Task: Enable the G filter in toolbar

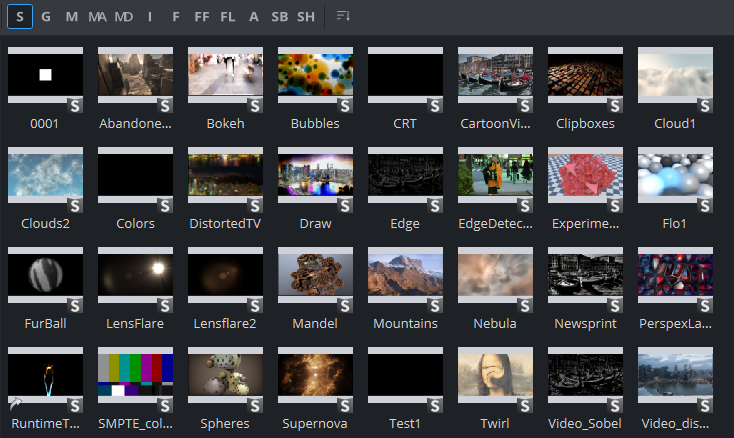Action: [x=46, y=16]
